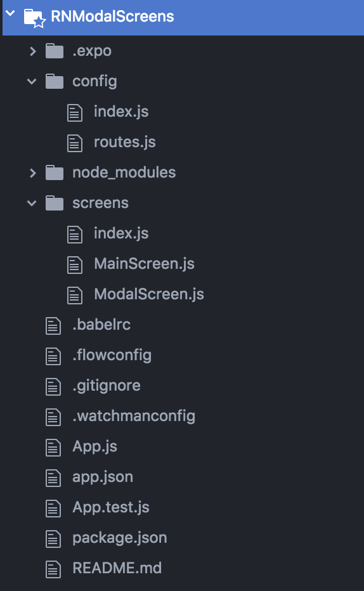Open ModalScreen.js in the screens folder

click(x=149, y=294)
